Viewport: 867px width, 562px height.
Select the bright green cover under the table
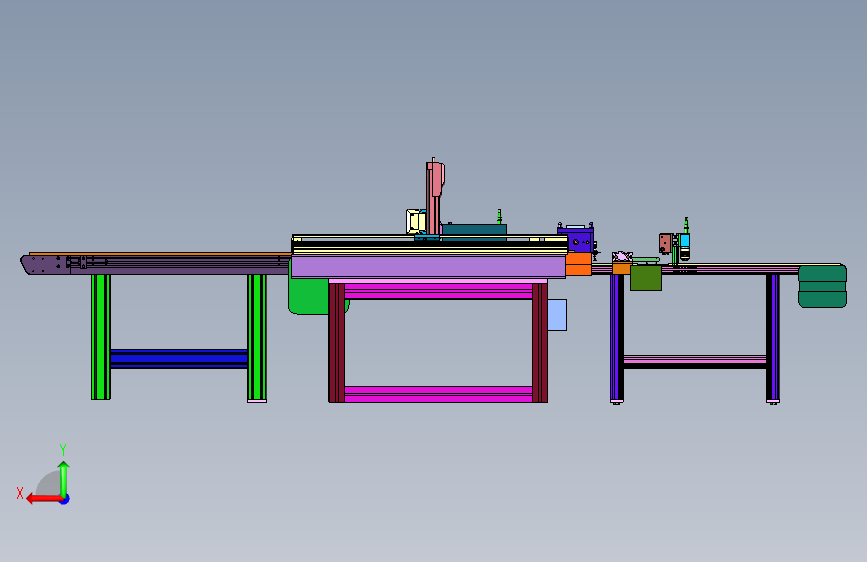(x=309, y=296)
